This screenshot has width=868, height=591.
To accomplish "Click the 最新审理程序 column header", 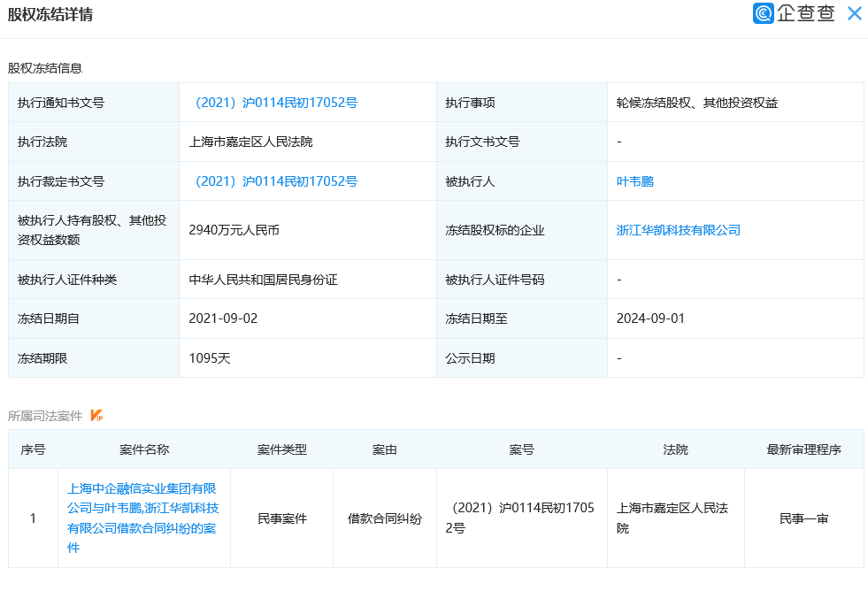I will click(803, 449).
